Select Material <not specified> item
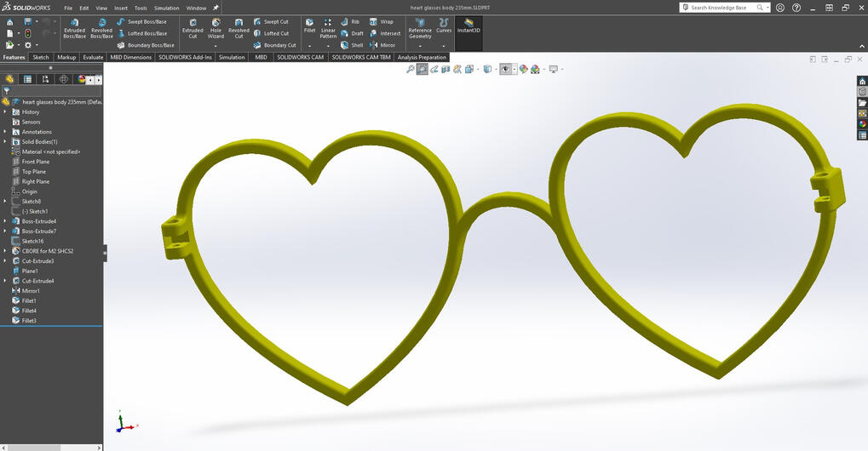The image size is (868, 451). 46,151
